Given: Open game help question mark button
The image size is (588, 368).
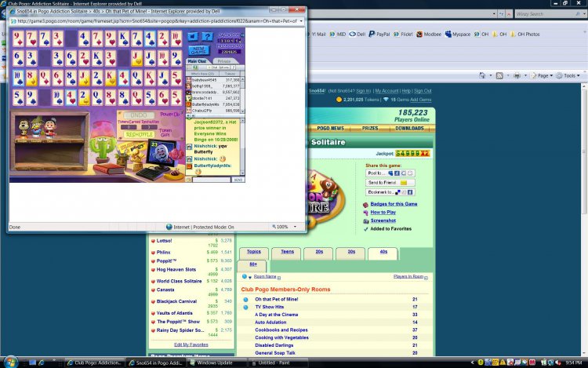Looking at the screenshot, I should point(207,36).
